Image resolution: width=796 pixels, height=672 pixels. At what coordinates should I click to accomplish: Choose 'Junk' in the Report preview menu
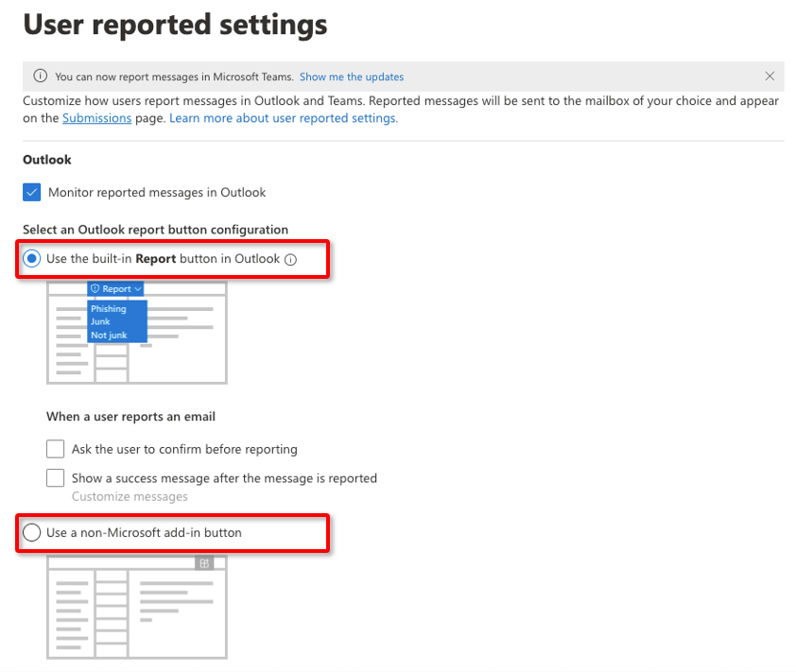click(100, 322)
